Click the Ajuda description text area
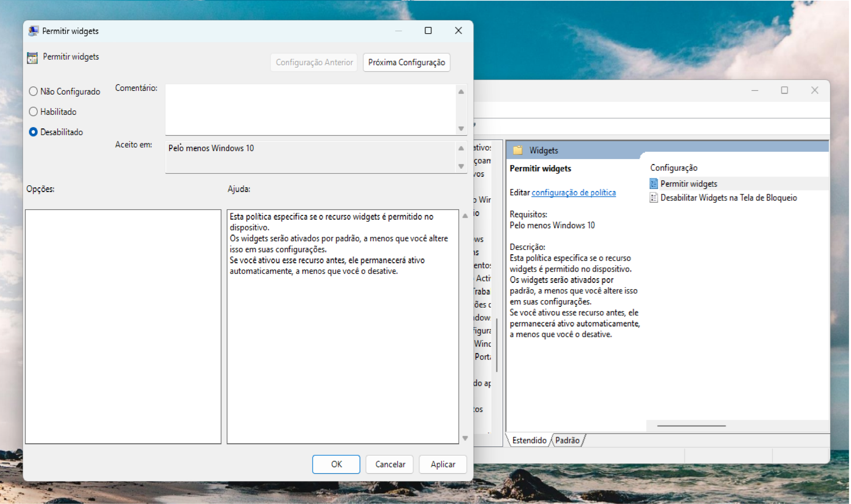This screenshot has width=851, height=504. click(x=343, y=326)
